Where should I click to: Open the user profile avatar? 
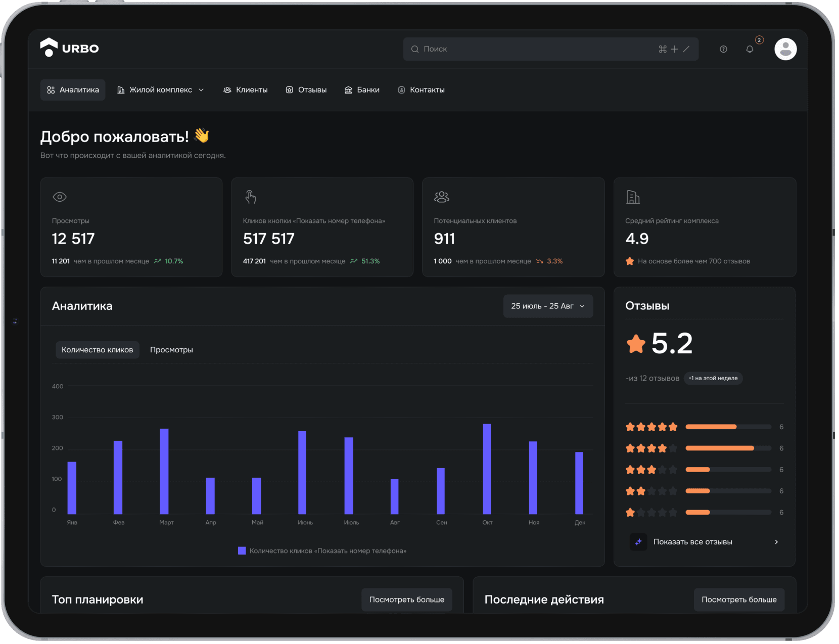tap(785, 49)
